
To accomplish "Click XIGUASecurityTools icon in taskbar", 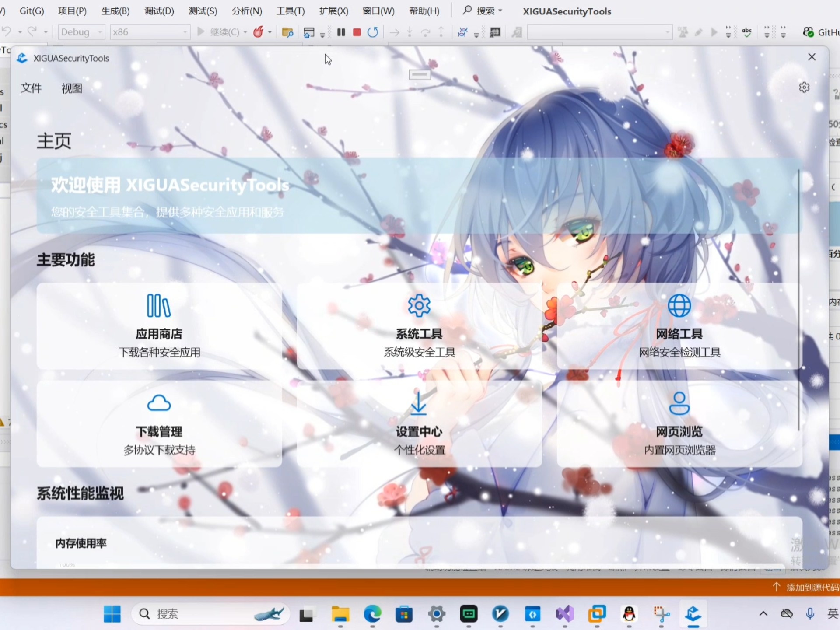I will (693, 614).
